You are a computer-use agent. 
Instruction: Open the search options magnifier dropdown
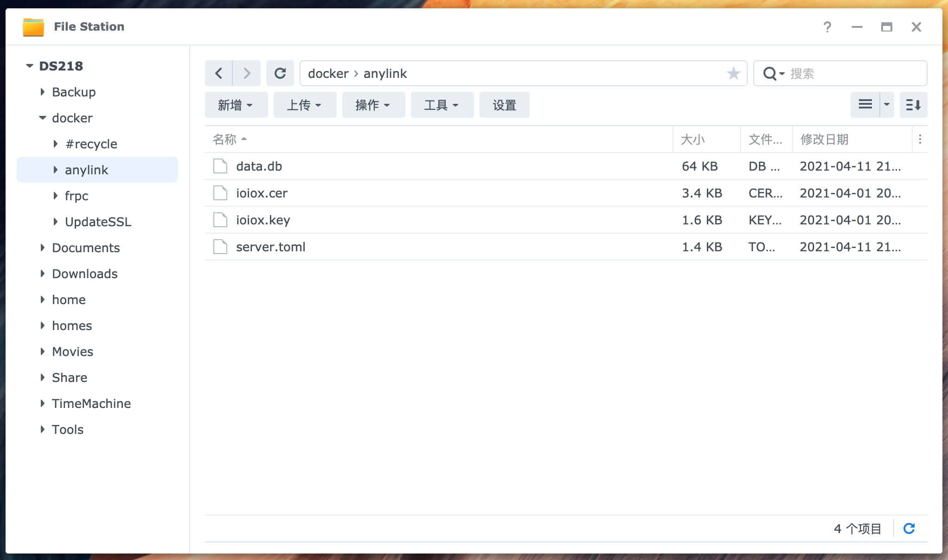point(773,73)
